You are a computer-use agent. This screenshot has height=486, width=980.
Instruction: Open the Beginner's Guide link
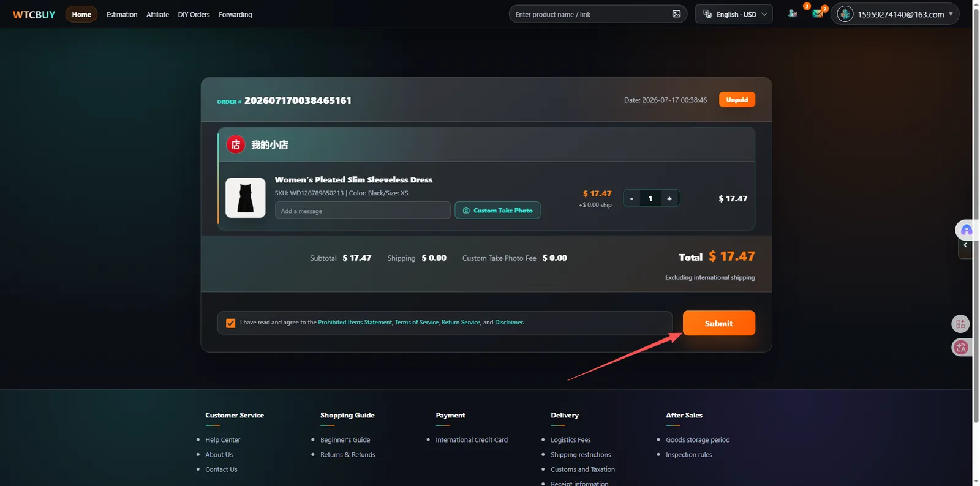(x=345, y=440)
